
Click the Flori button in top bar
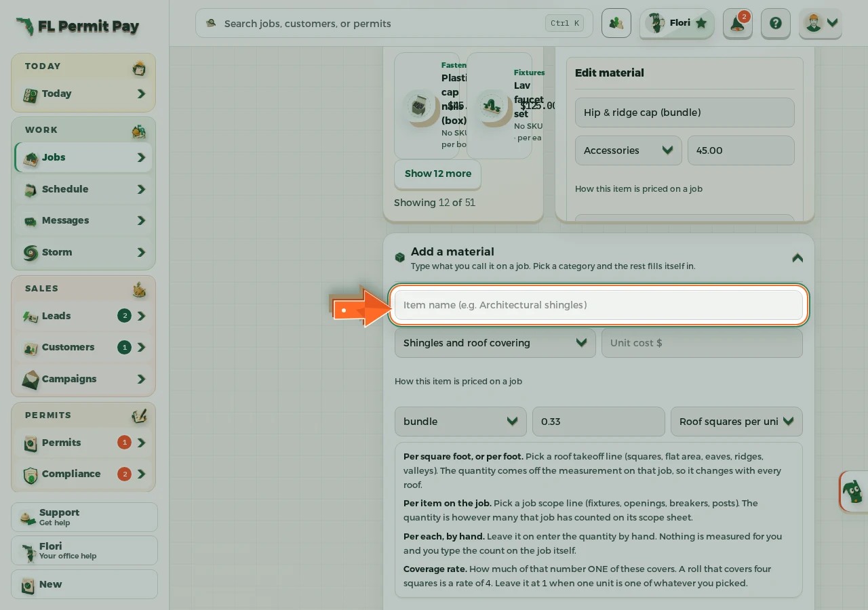677,24
